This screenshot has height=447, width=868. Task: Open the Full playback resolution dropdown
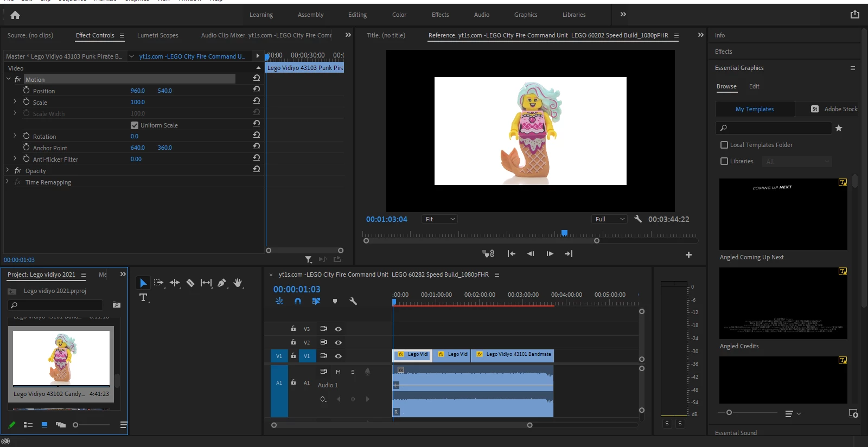pyautogui.click(x=609, y=219)
